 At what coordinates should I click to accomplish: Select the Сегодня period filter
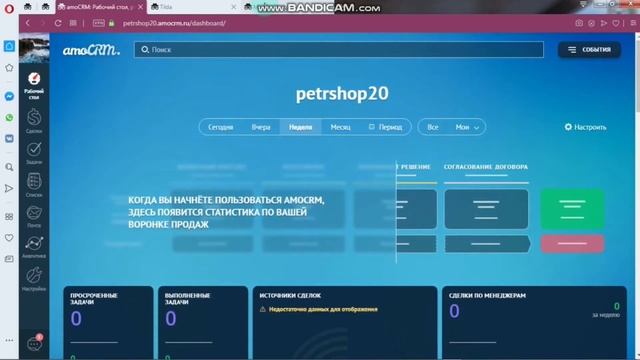220,127
